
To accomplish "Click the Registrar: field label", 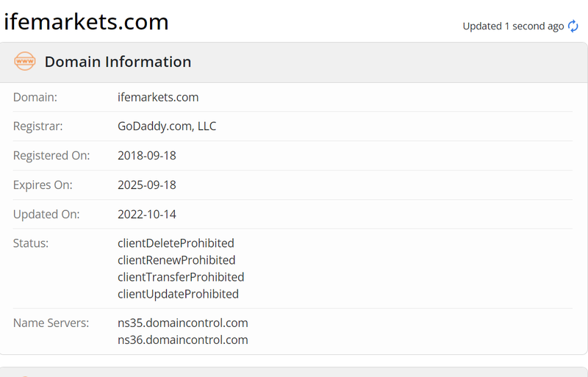I will coord(38,126).
